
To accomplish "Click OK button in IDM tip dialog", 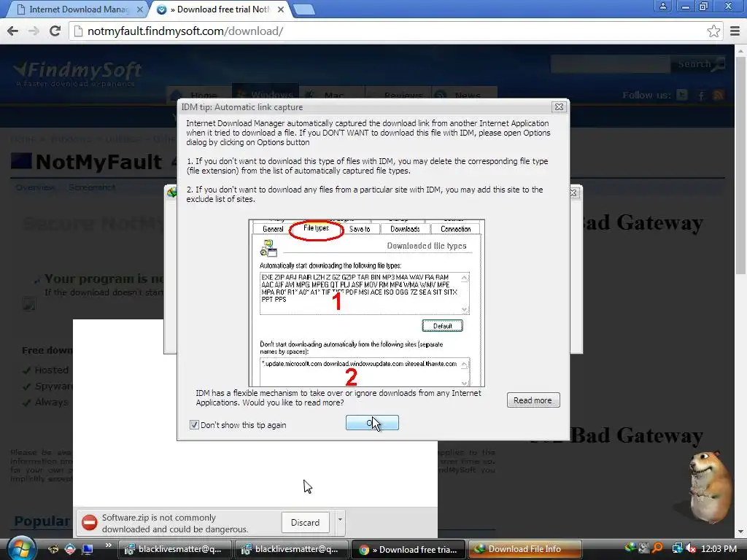I will (372, 423).
